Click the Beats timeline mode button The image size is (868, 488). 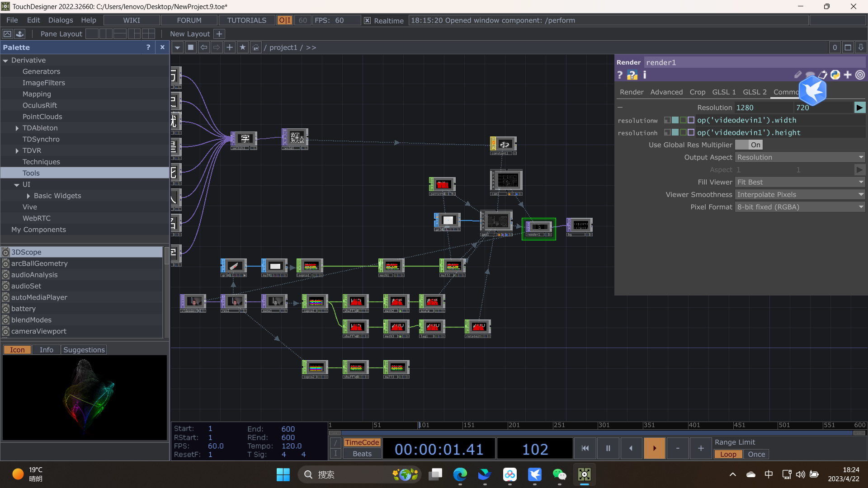[x=362, y=454]
